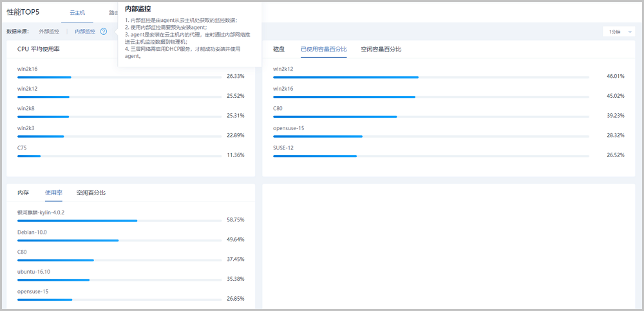Click the help icon beside 内部监控

pyautogui.click(x=104, y=32)
